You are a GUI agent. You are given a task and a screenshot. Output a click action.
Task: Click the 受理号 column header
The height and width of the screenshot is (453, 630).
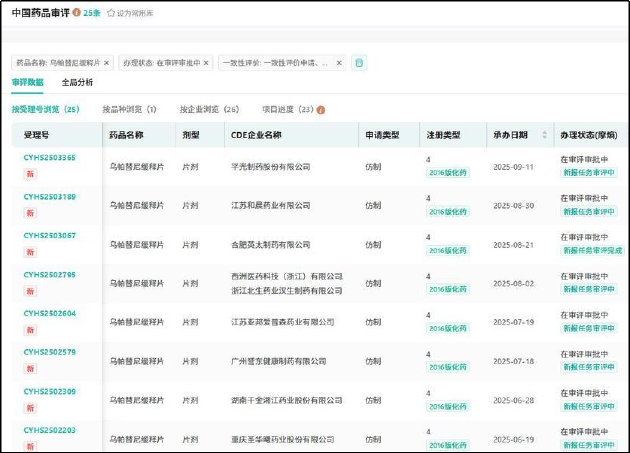click(x=36, y=135)
